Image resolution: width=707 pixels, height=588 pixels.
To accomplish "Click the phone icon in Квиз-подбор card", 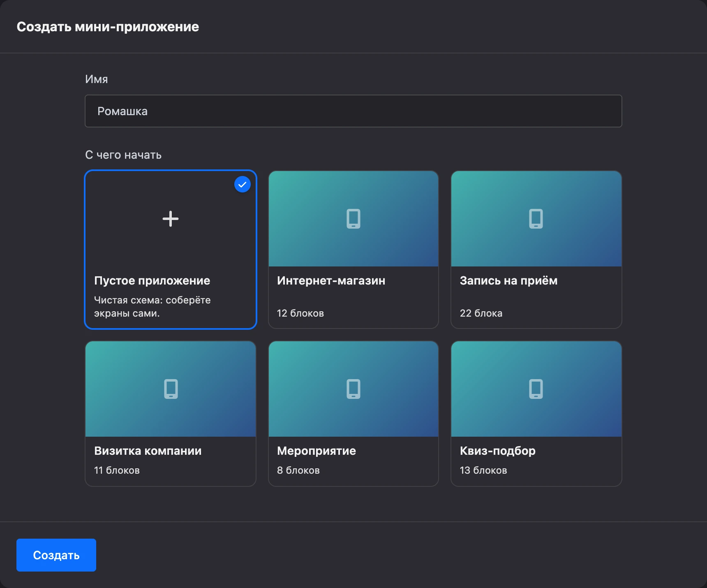I will coord(536,389).
